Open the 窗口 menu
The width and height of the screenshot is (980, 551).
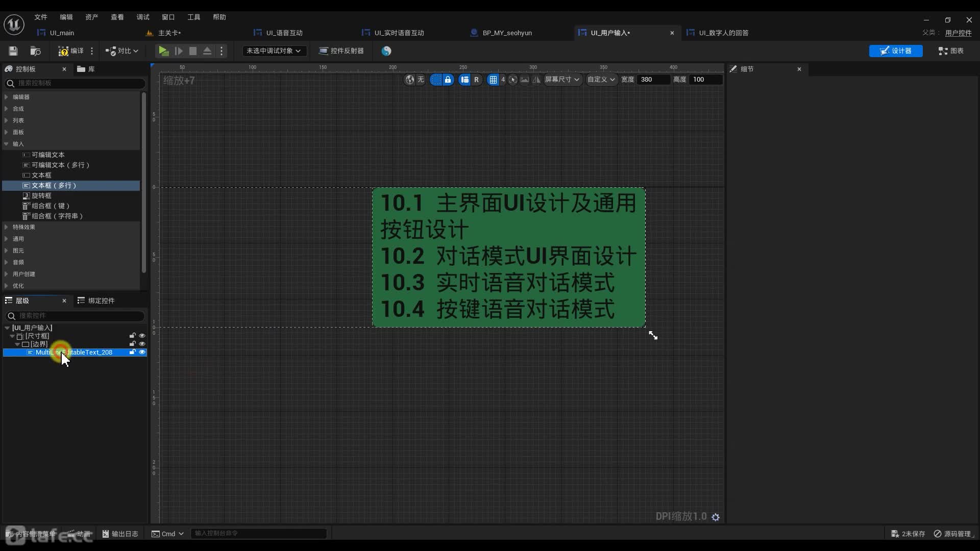(x=168, y=17)
